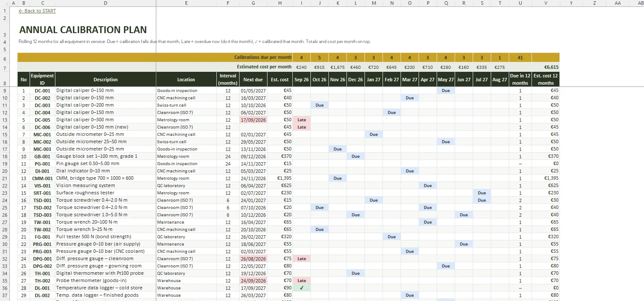The image size is (644, 301).
Task: Select column AA header
Action: point(617,3)
